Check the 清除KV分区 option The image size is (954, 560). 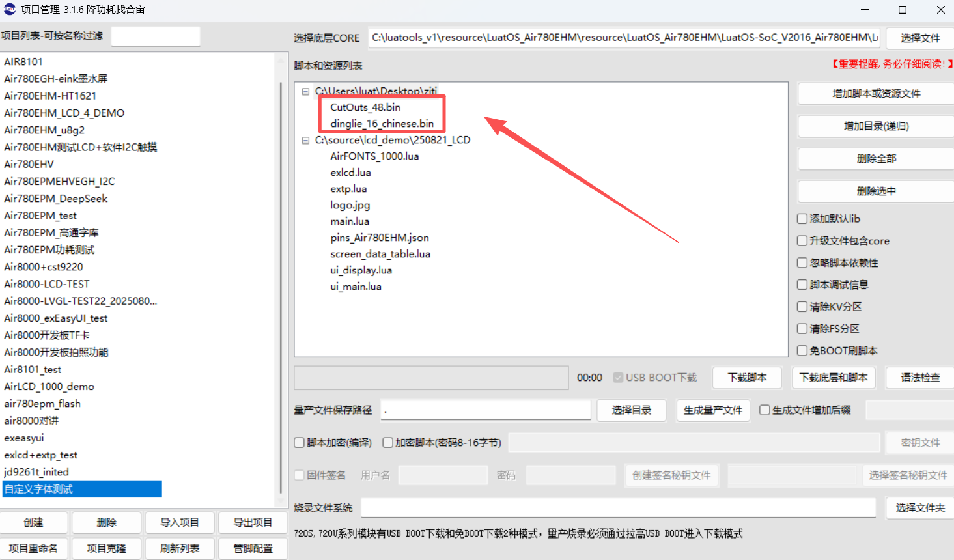point(803,307)
